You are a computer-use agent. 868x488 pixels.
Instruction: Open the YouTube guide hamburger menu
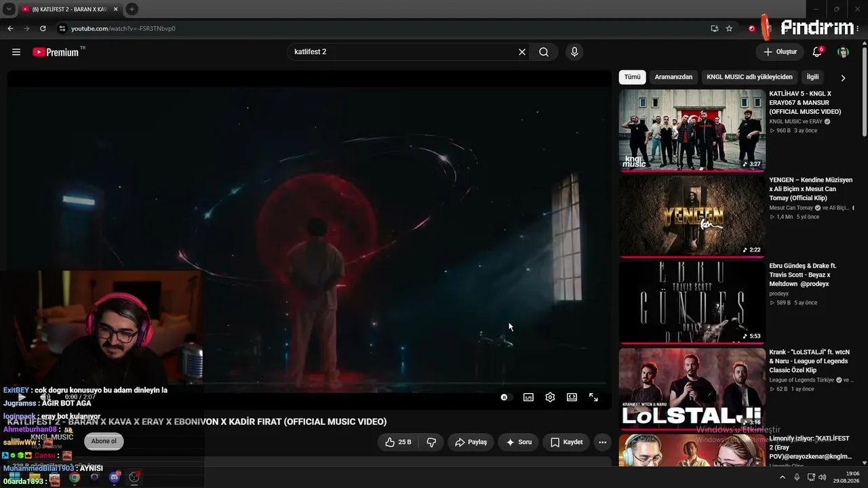coord(16,52)
